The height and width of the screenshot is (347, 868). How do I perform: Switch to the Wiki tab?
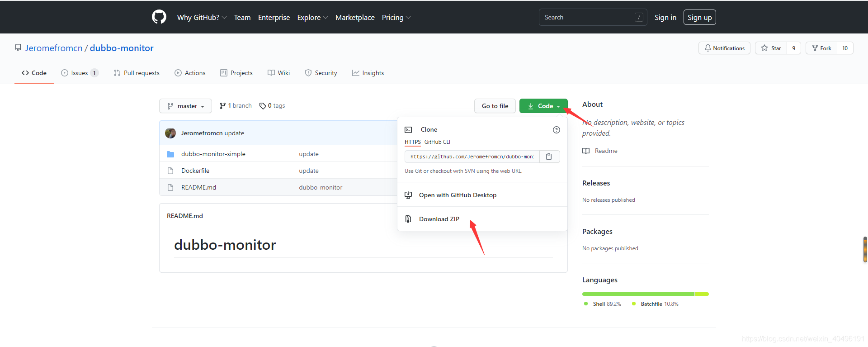[278, 73]
